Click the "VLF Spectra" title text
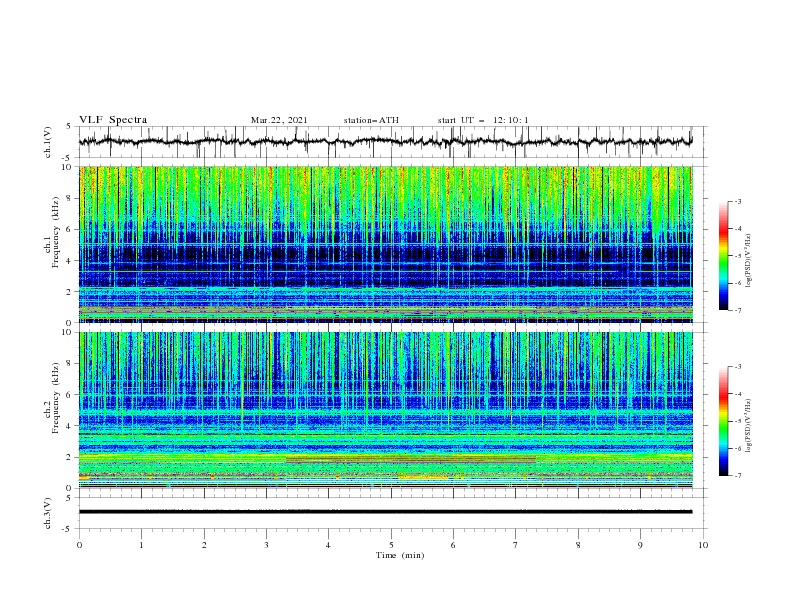The width and height of the screenshot is (792, 612). (113, 120)
